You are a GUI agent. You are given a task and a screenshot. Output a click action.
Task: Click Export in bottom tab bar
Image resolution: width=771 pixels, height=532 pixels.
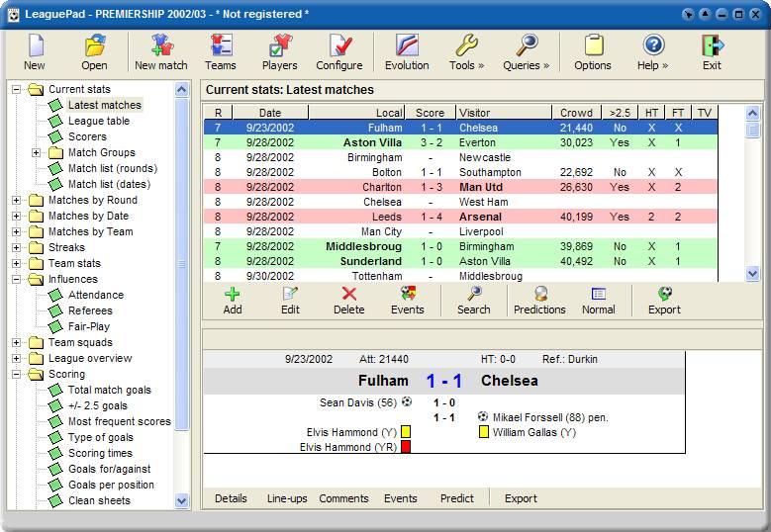pos(521,498)
